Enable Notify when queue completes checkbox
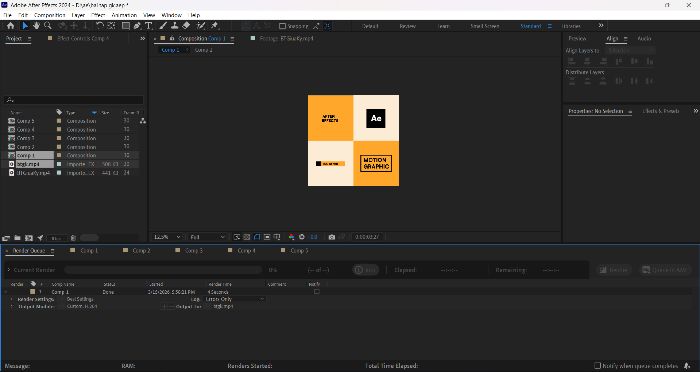700x372 pixels. pyautogui.click(x=597, y=366)
